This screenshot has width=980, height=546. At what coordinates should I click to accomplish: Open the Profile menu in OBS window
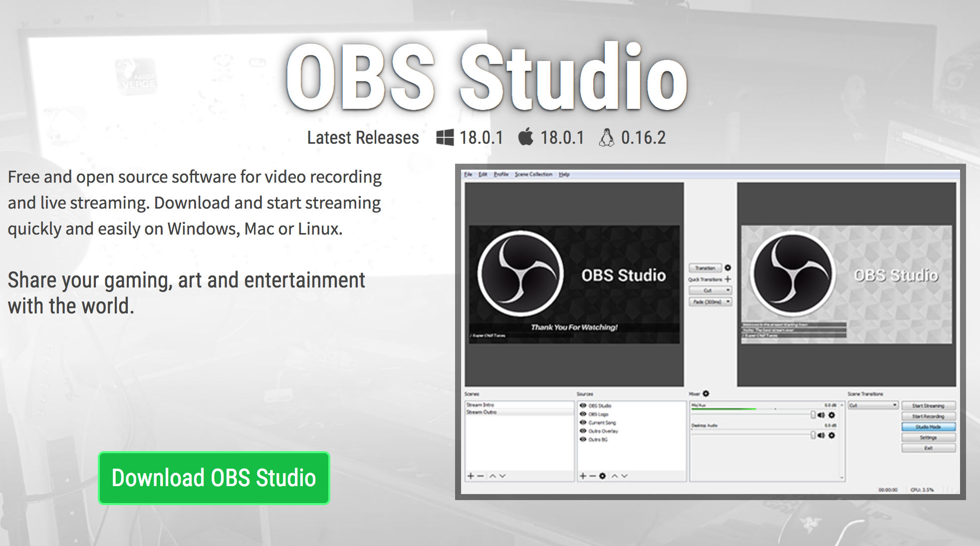pos(501,174)
